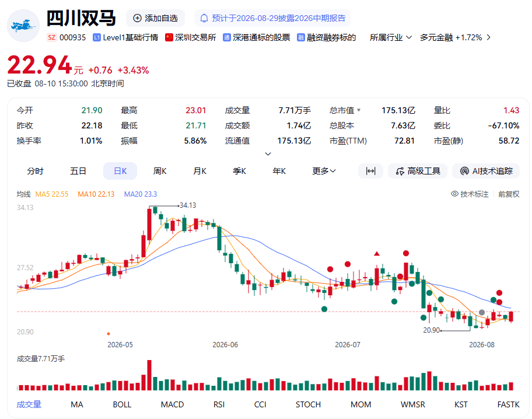532x419 pixels.
Task: Open the 总市值 dropdown triangle
Action: coord(359,110)
